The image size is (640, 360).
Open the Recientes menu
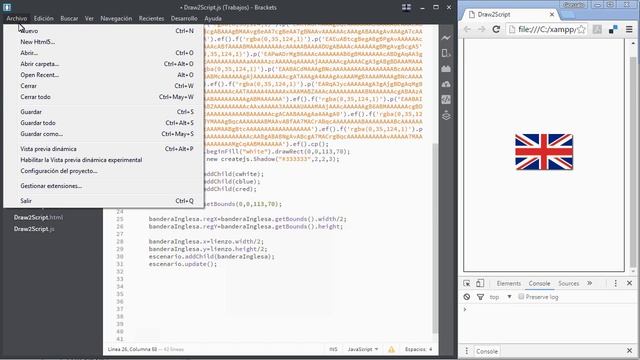[151, 18]
